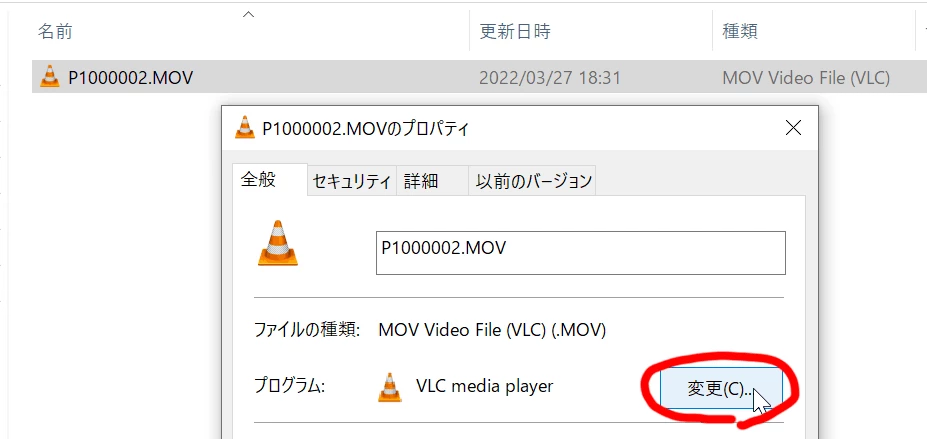Click the 変更(C)... button to change program
927x439 pixels.
721,389
